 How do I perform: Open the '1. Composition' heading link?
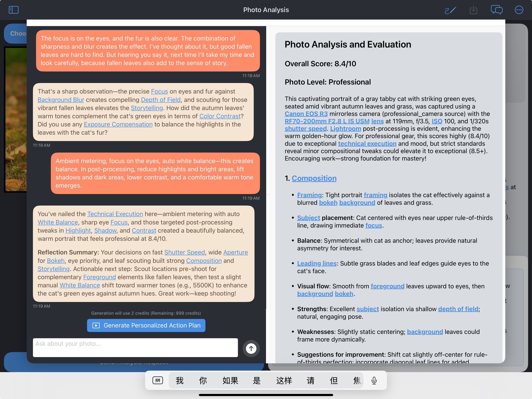tap(314, 178)
